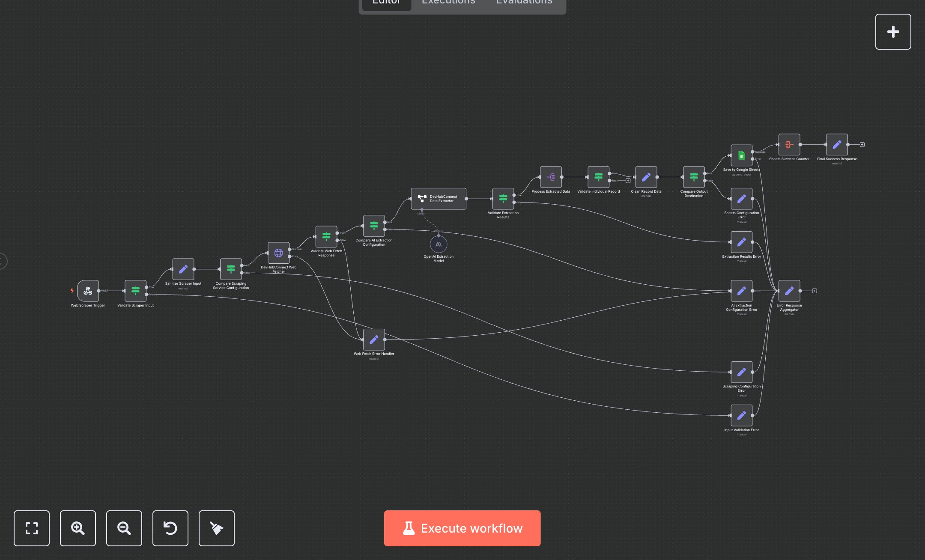
Task: Open the Web Scraper Trigger node
Action: click(88, 291)
